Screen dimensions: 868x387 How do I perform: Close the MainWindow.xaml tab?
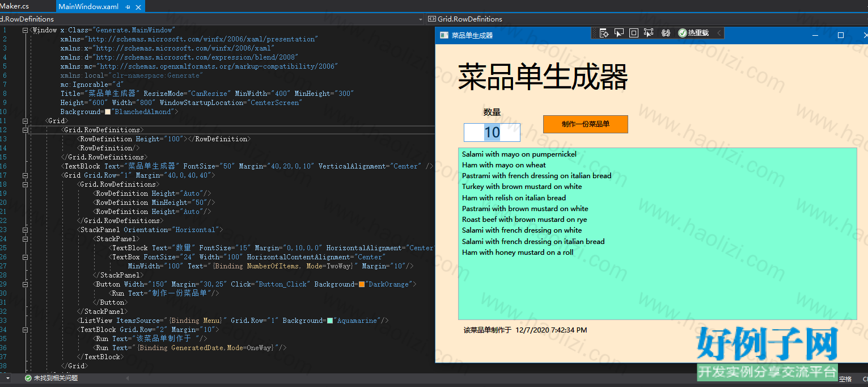tap(139, 7)
